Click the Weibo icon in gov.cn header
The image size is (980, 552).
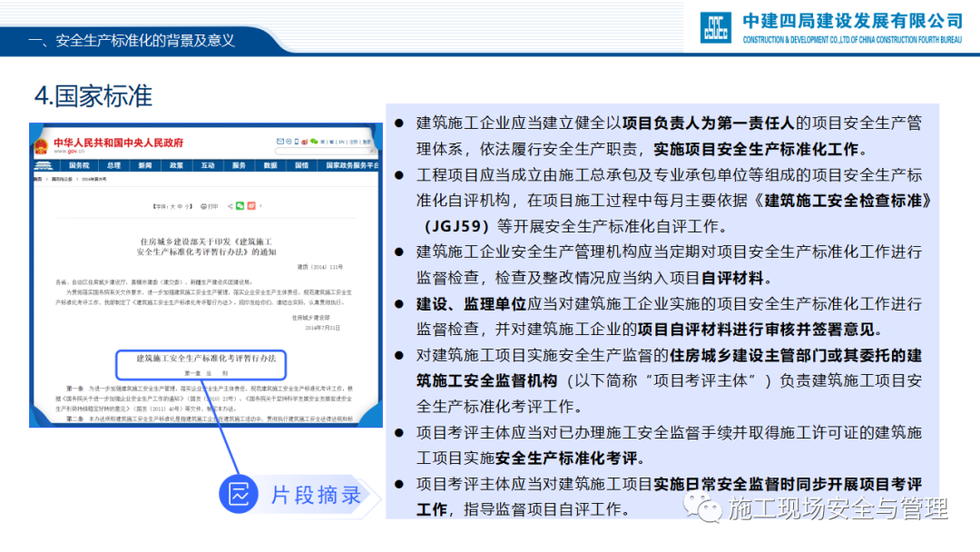pos(304,142)
